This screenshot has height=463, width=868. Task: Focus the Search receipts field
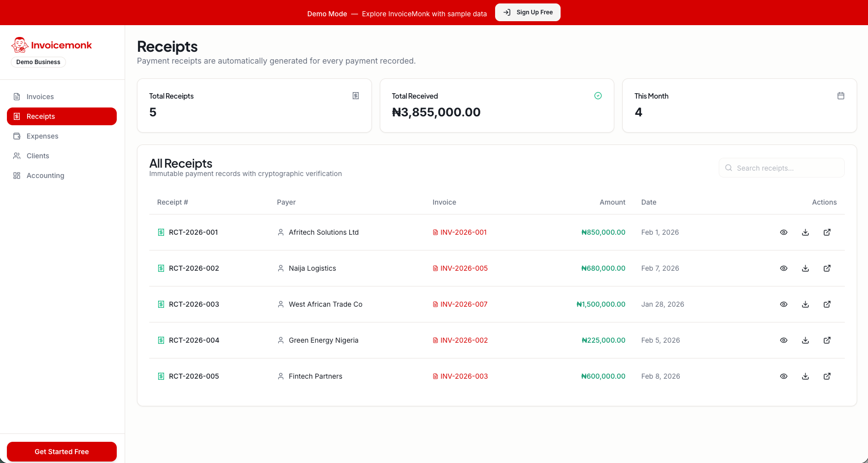[782, 168]
